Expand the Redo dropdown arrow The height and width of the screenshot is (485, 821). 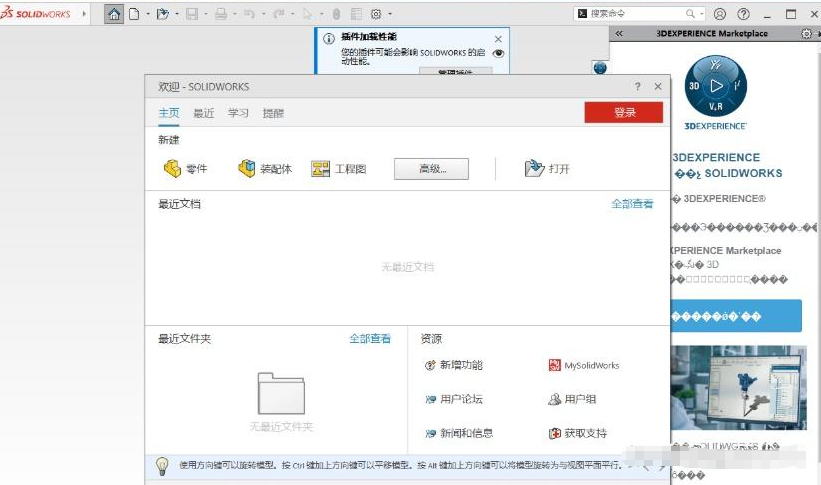[x=292, y=14]
